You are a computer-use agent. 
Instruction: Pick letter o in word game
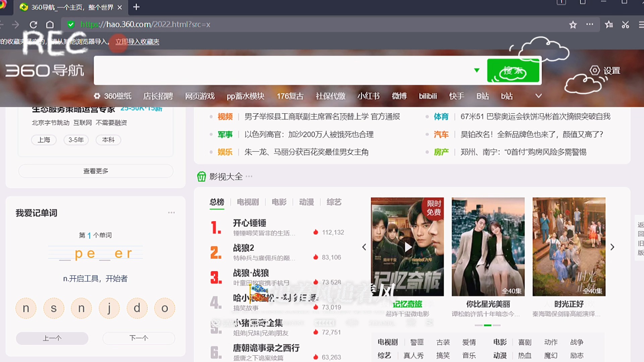coord(165,308)
